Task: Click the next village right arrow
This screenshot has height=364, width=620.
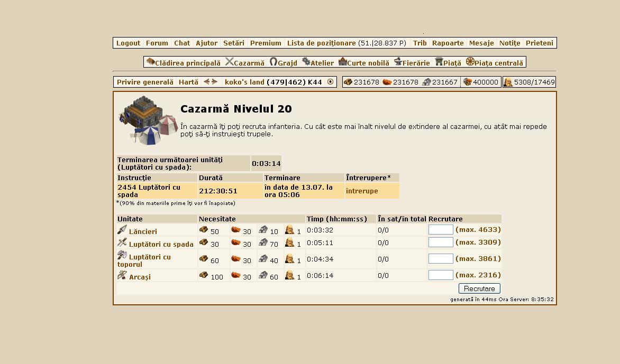Action: point(214,82)
